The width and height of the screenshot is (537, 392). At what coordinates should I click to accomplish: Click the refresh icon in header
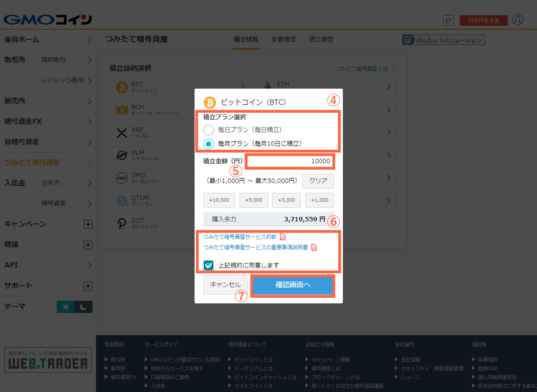pyautogui.click(x=448, y=21)
